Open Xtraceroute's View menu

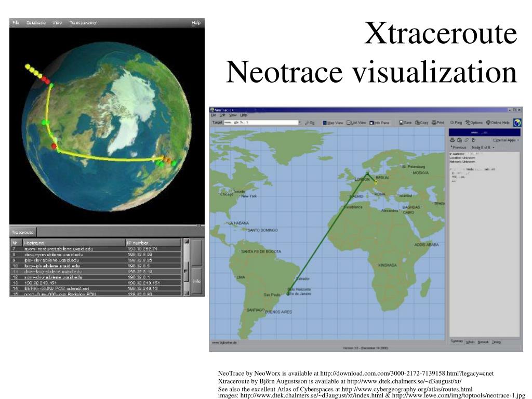(57, 23)
